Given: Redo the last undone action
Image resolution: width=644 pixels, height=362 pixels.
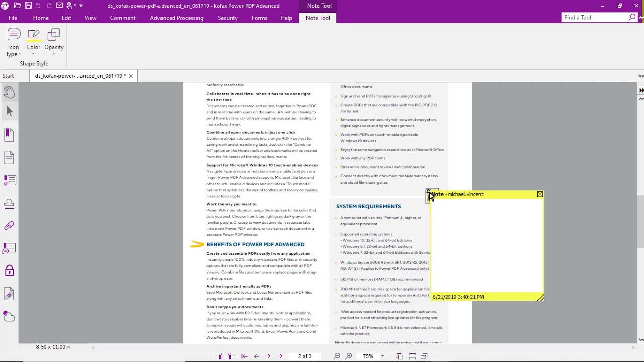Looking at the screenshot, I should coord(49,6).
